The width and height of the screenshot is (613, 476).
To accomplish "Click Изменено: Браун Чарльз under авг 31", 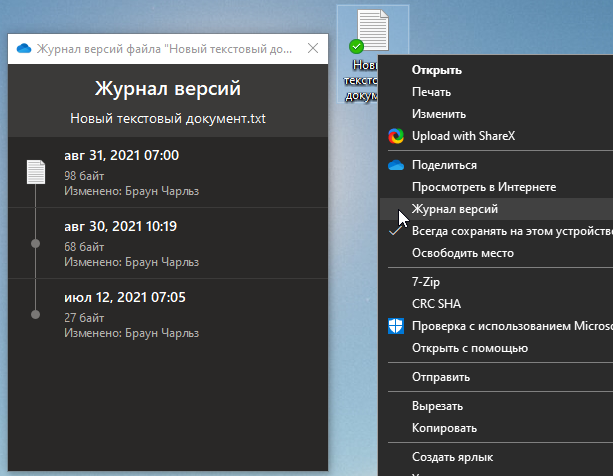I will (131, 191).
